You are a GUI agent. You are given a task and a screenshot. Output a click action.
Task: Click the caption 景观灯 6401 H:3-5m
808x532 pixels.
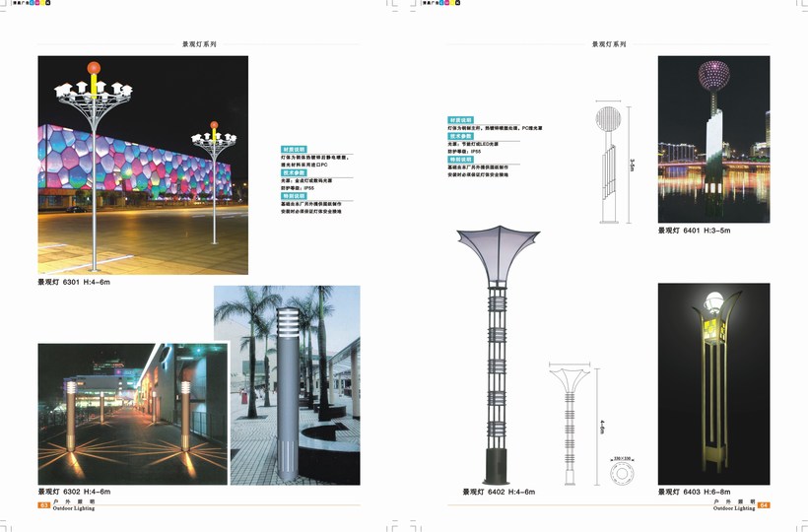[x=695, y=231]
